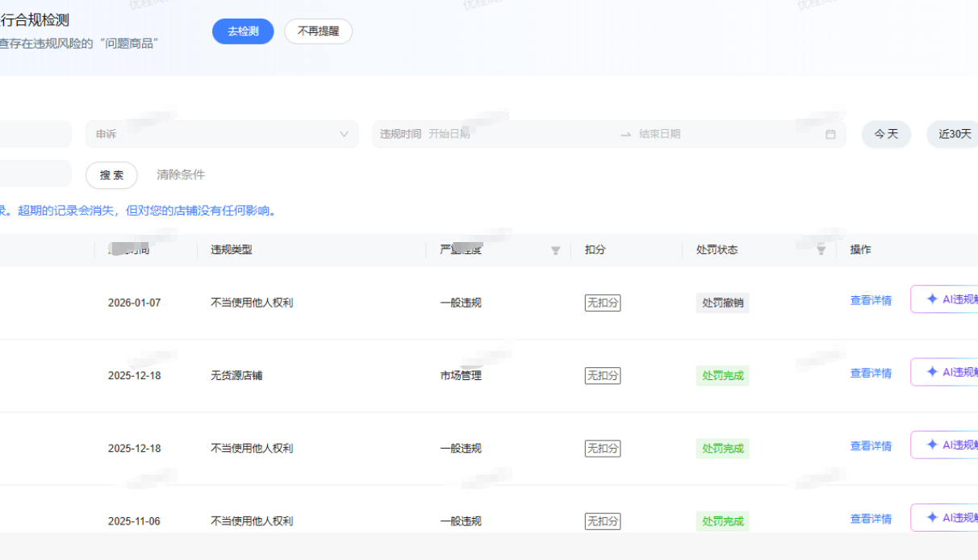This screenshot has width=978, height=560.
Task: View 查看详情 for the 2025-11-06 violation
Action: click(871, 519)
